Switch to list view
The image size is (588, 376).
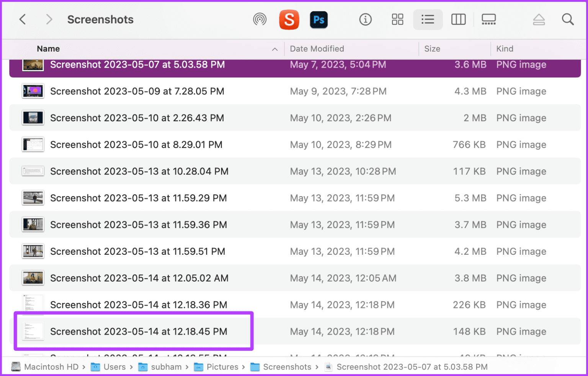(428, 20)
